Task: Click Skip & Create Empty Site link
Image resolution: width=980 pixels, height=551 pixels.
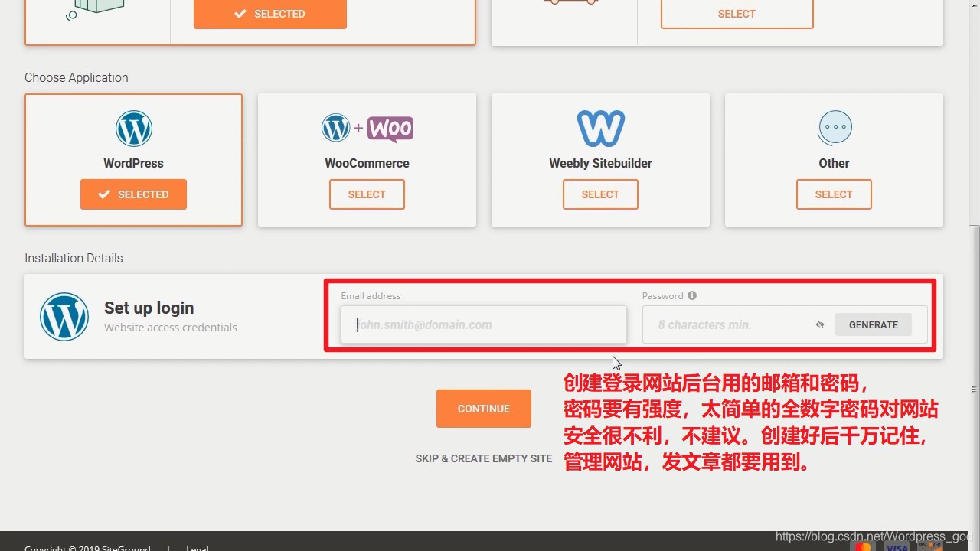Action: point(484,458)
